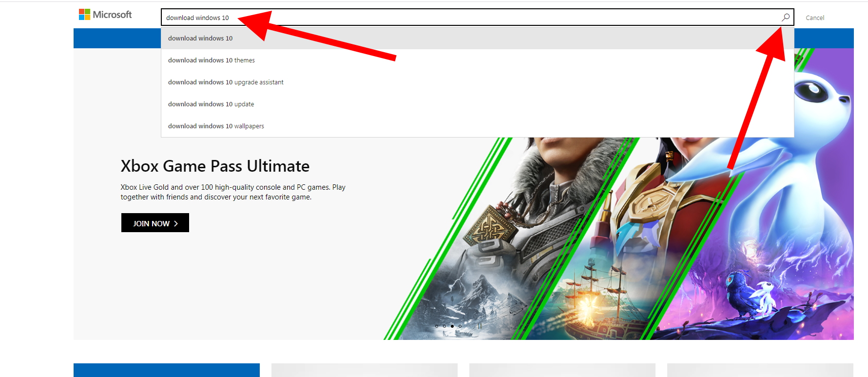Go to fourth carousel slide dot
Viewport: 868px width, 377px height.
(460, 326)
